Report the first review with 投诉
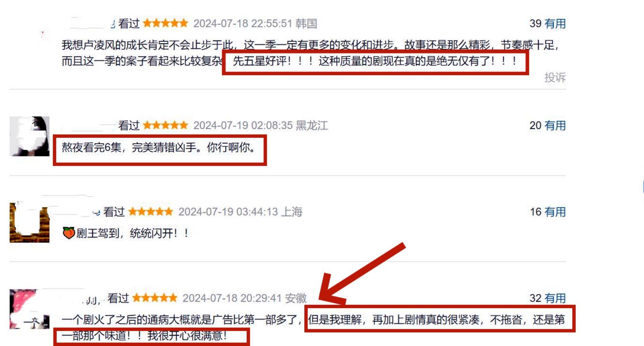Image resolution: width=644 pixels, height=346 pixels. point(555,77)
